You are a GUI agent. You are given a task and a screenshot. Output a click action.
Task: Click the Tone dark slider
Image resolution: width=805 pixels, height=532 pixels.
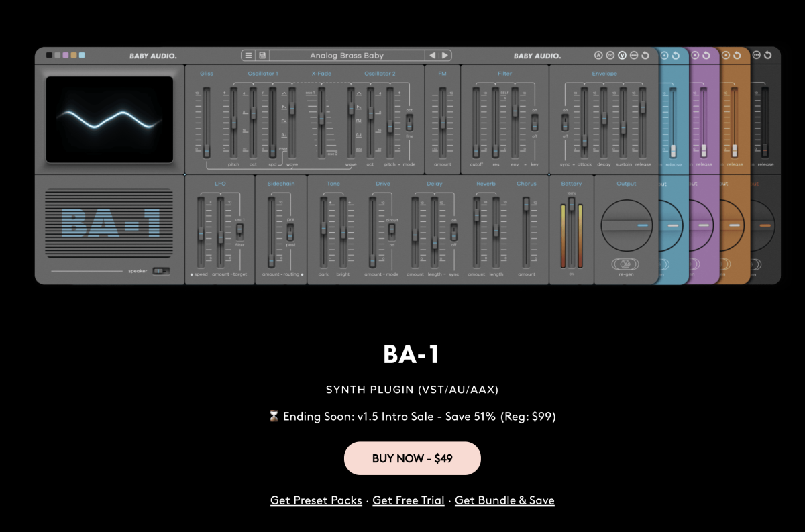pyautogui.click(x=323, y=231)
